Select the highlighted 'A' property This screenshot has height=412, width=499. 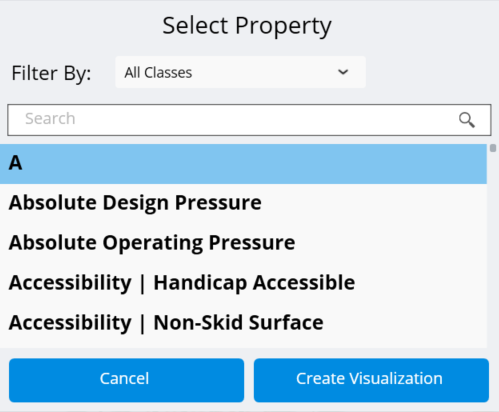coord(243,164)
